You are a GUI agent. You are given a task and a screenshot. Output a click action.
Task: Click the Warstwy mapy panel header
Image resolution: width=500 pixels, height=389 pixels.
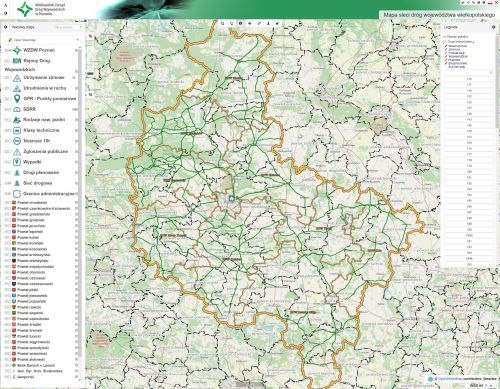point(23,27)
